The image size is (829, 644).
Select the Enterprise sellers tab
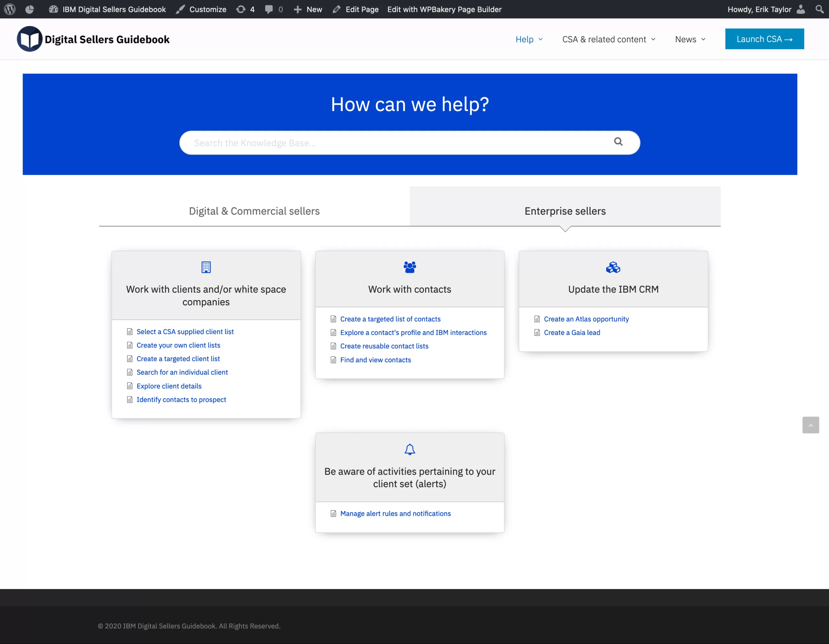(565, 210)
